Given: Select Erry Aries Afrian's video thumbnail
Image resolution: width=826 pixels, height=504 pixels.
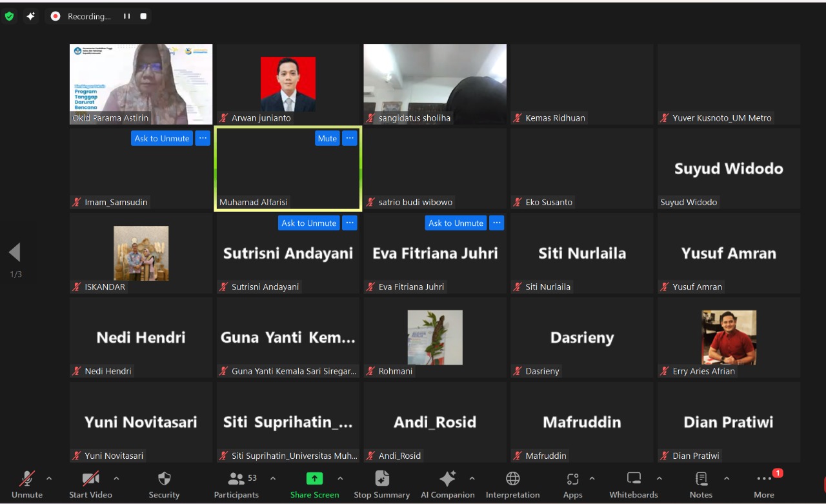Looking at the screenshot, I should [729, 338].
